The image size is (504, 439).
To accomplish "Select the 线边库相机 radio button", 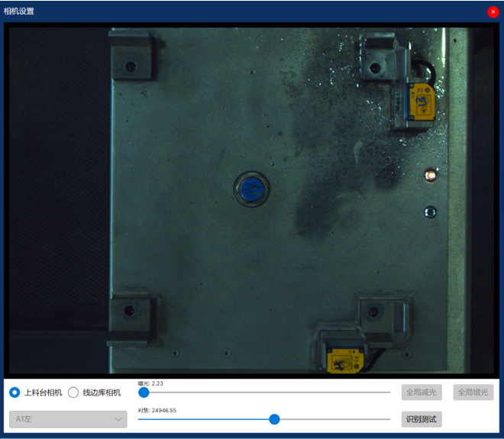I will coord(73,392).
